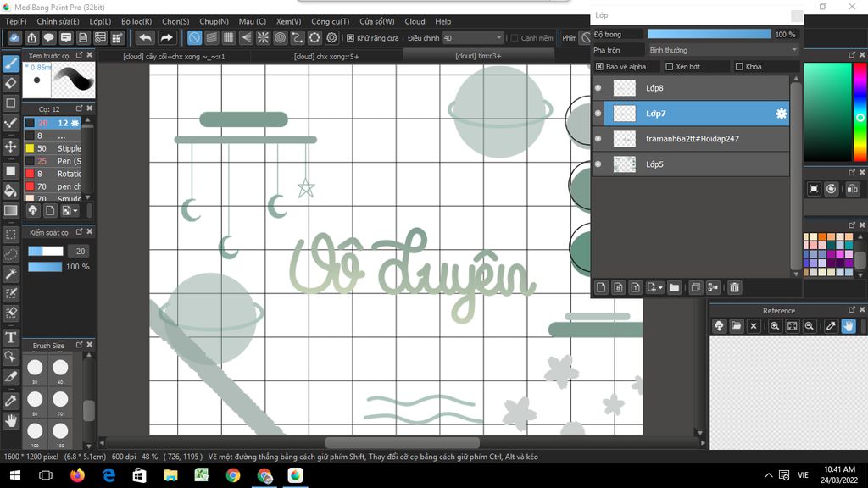Screen dimensions: 868x488
Task: Select the Brush tool
Action: [10, 64]
